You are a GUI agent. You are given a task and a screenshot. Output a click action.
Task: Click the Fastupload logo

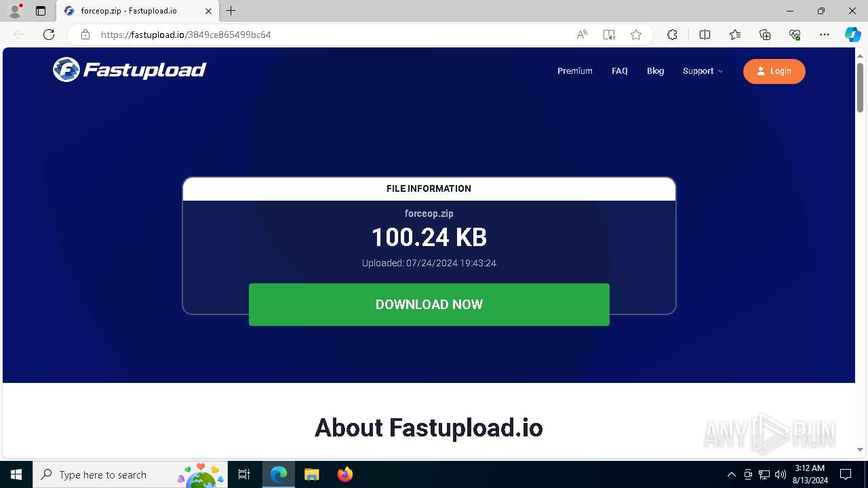pos(130,69)
